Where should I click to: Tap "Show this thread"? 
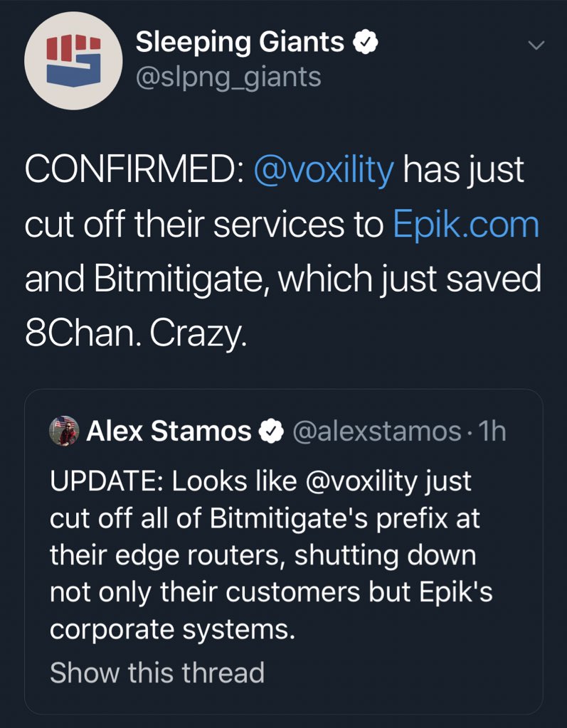(x=157, y=673)
